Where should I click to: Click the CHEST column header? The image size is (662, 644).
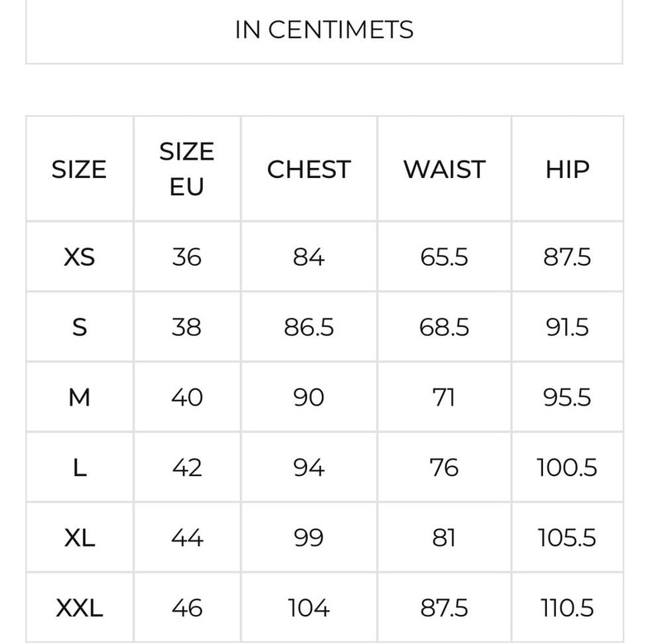pyautogui.click(x=309, y=170)
